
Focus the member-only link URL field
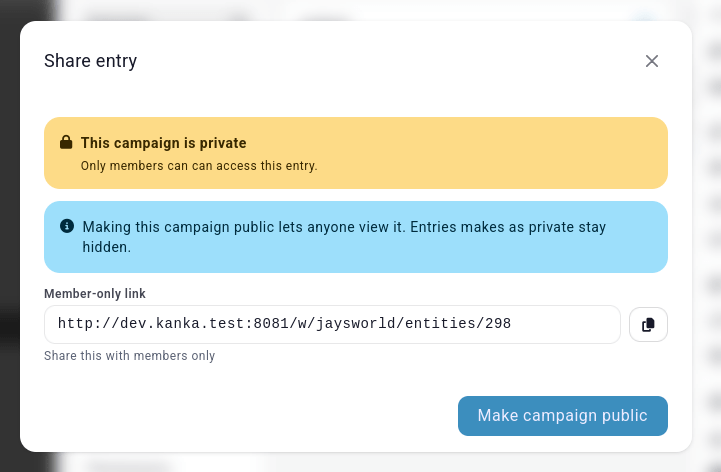coord(332,324)
